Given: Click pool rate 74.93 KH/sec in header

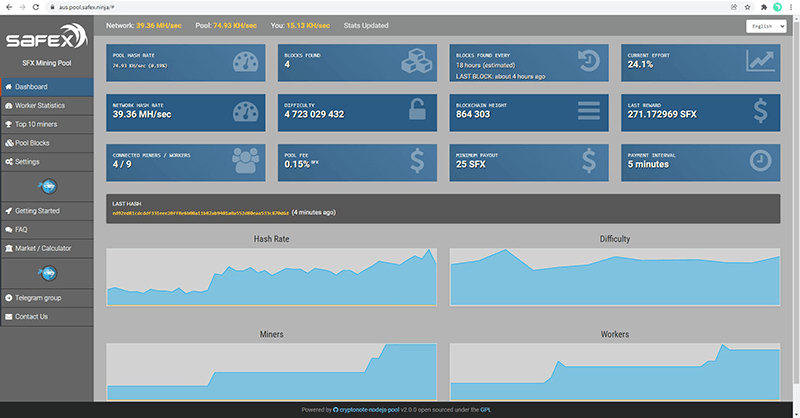Looking at the screenshot, I should (x=235, y=26).
